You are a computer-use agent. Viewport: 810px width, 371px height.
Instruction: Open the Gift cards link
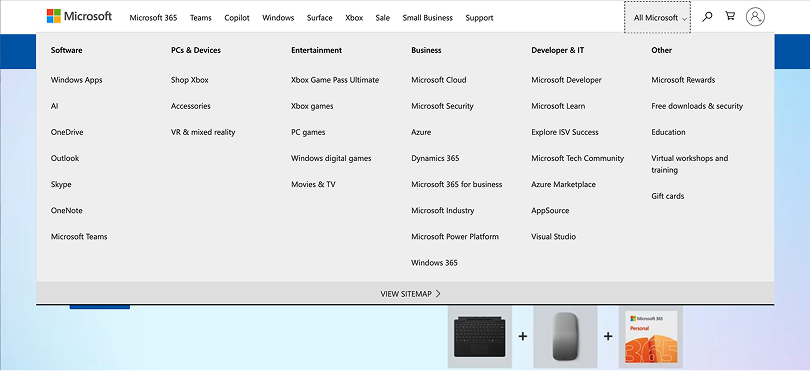coord(667,196)
